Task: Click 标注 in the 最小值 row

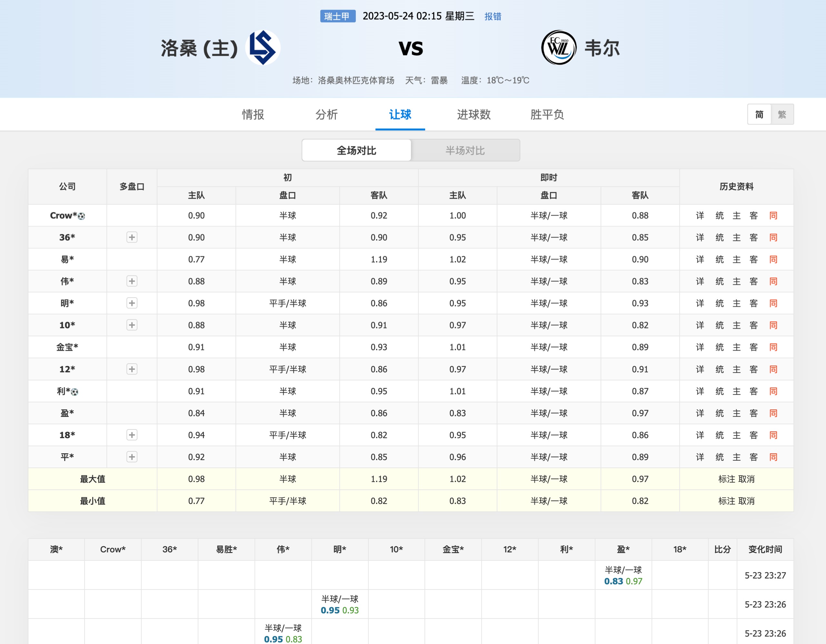Action: (727, 501)
